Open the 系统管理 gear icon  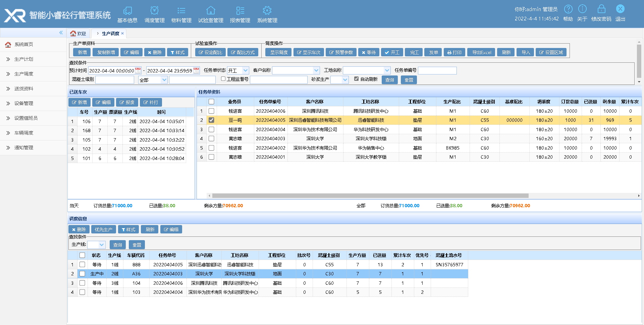tap(267, 11)
